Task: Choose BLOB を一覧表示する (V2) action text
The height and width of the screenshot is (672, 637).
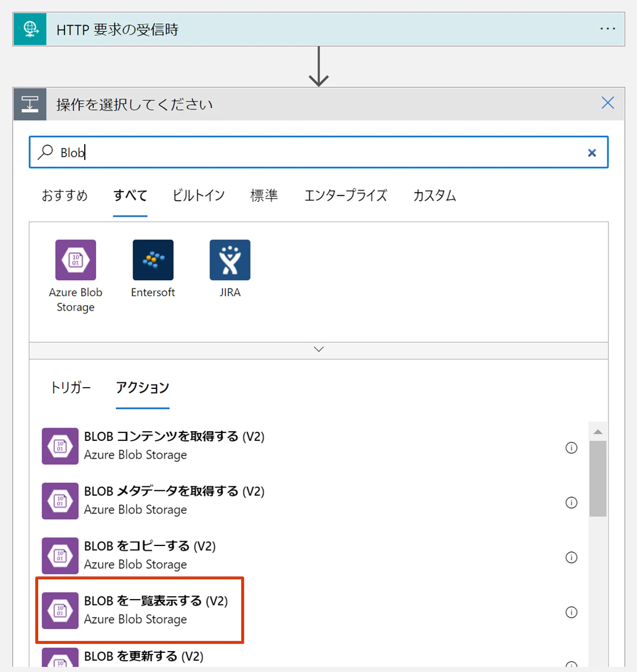Action: point(156,602)
